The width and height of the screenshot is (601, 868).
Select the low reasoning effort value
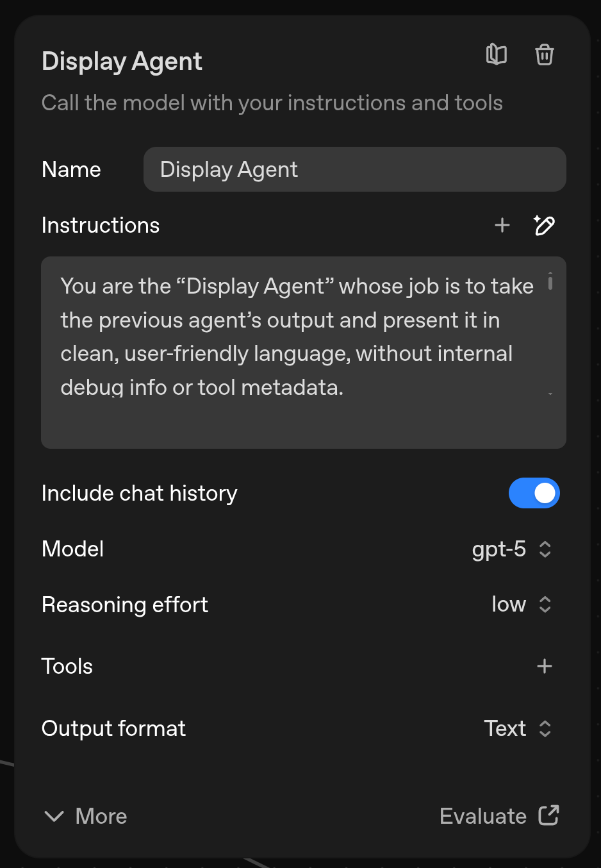click(508, 604)
